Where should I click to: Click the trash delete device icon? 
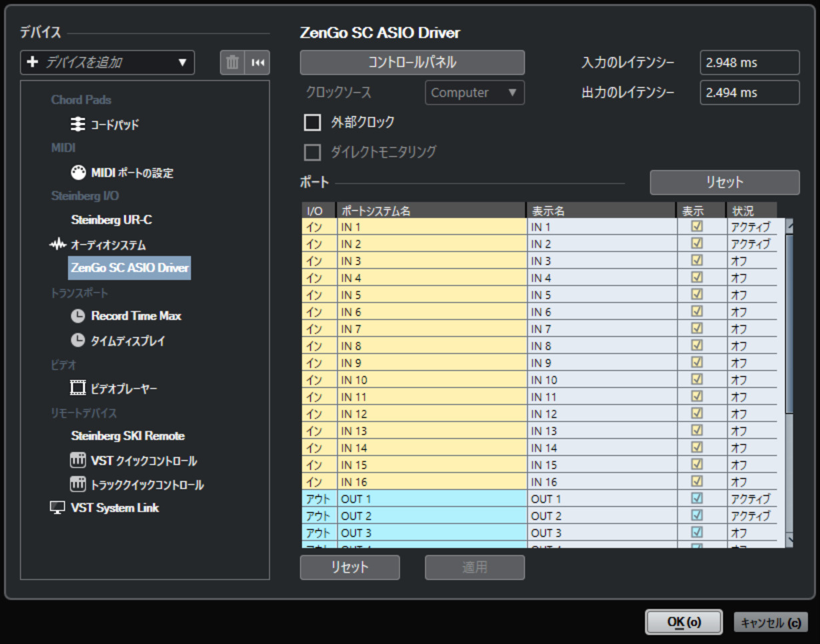232,63
